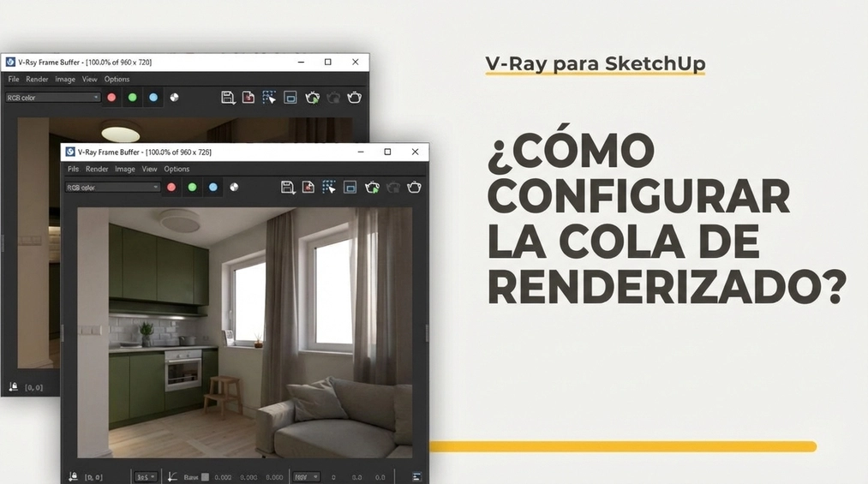Screen dimensions: 868x484
Task: Click curve correction icon in front status bar
Action: pos(173,476)
